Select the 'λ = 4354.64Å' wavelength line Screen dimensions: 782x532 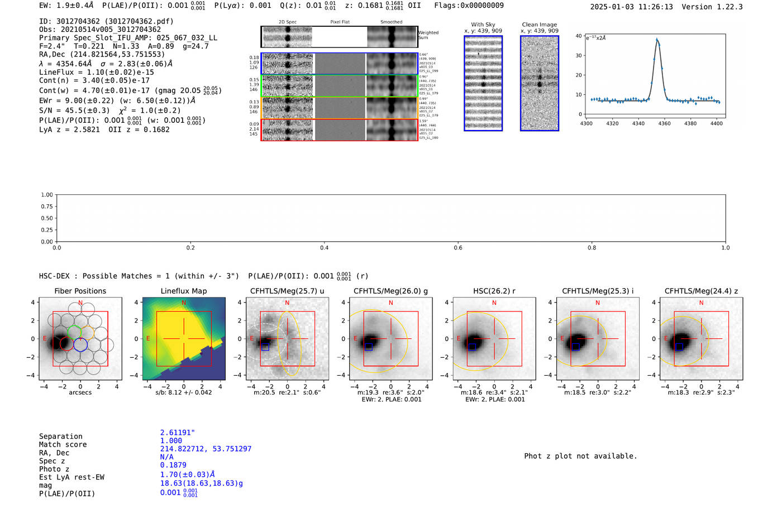pos(106,64)
